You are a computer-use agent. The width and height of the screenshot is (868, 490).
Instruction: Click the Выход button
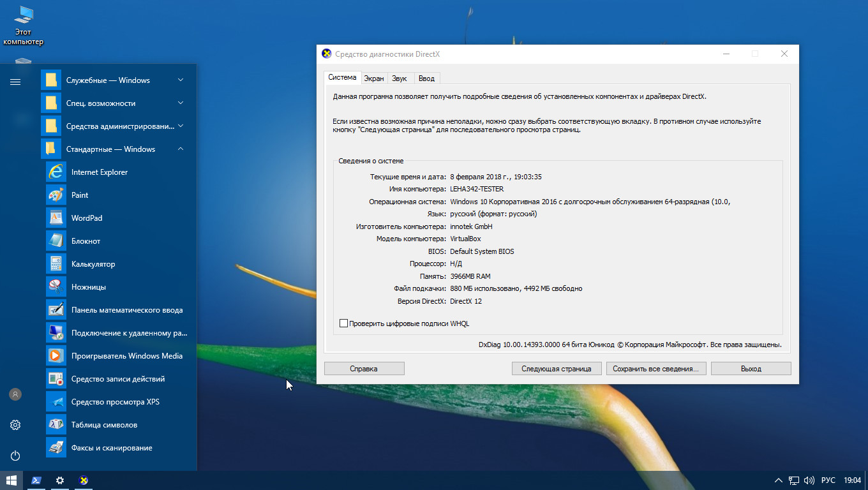[x=751, y=369]
